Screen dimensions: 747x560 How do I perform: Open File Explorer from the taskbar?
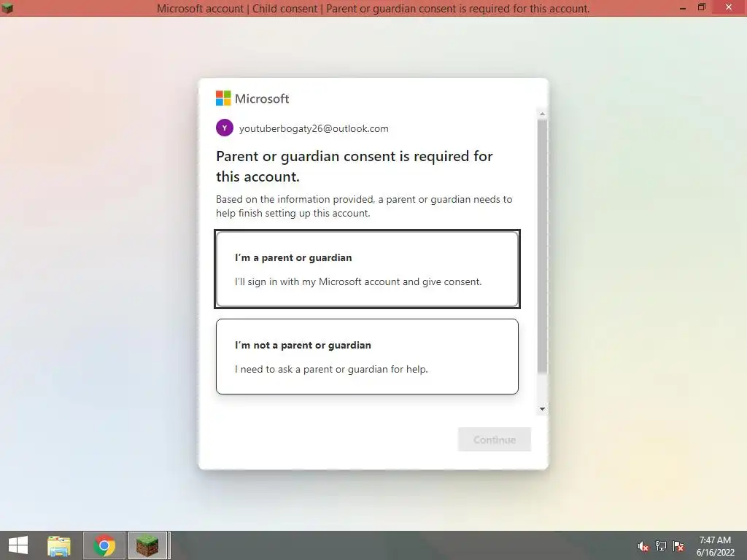tap(59, 545)
